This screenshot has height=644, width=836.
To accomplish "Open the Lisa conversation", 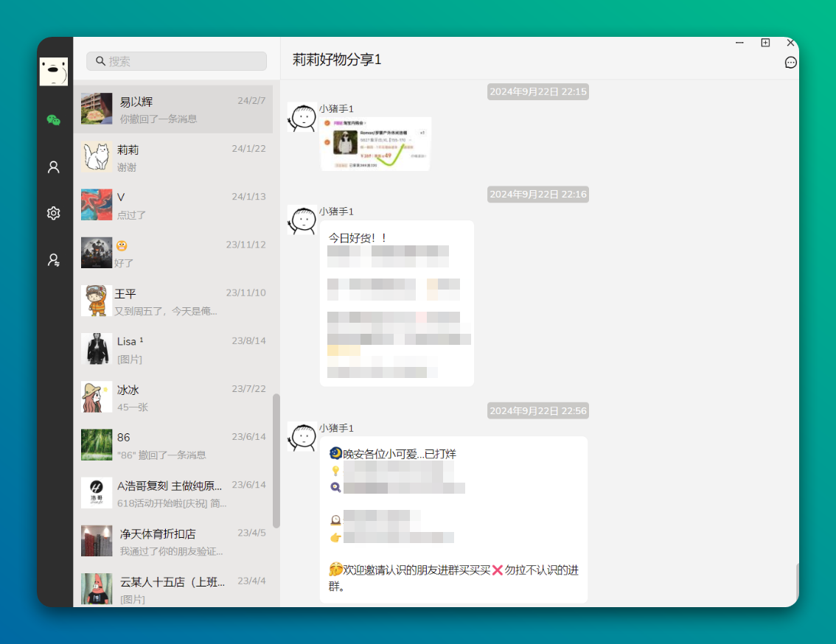I will point(173,349).
